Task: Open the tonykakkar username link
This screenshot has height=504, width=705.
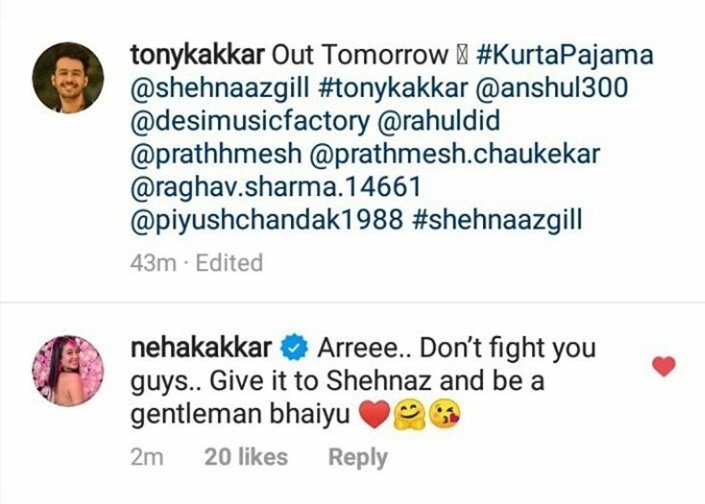Action: [x=197, y=56]
